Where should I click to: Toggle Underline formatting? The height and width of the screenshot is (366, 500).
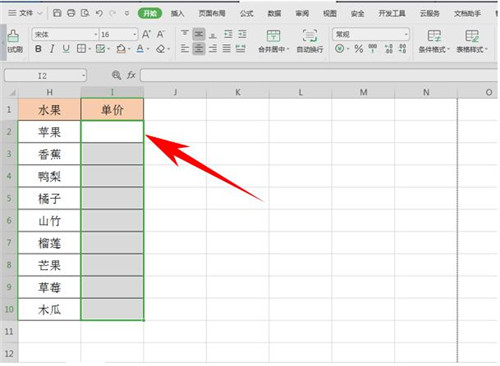66,49
